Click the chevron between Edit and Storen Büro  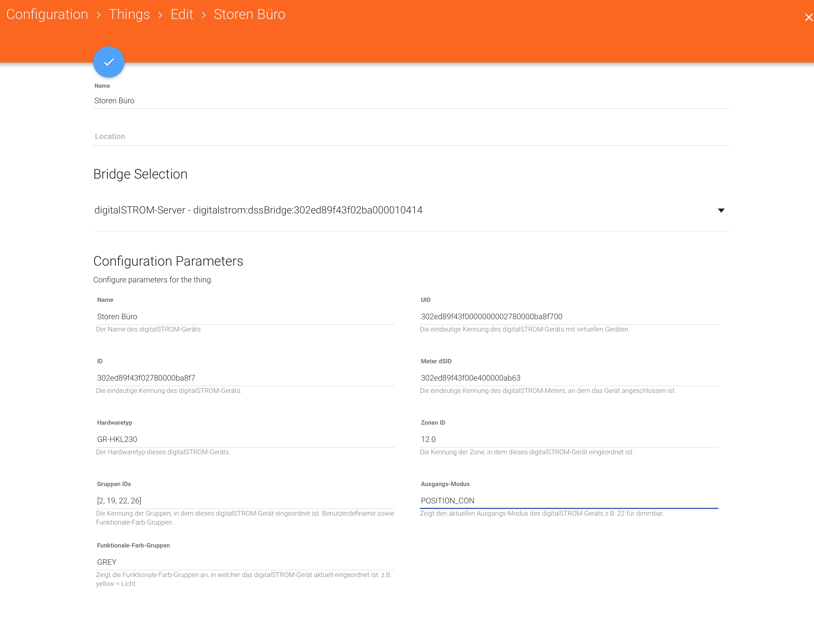(x=204, y=14)
